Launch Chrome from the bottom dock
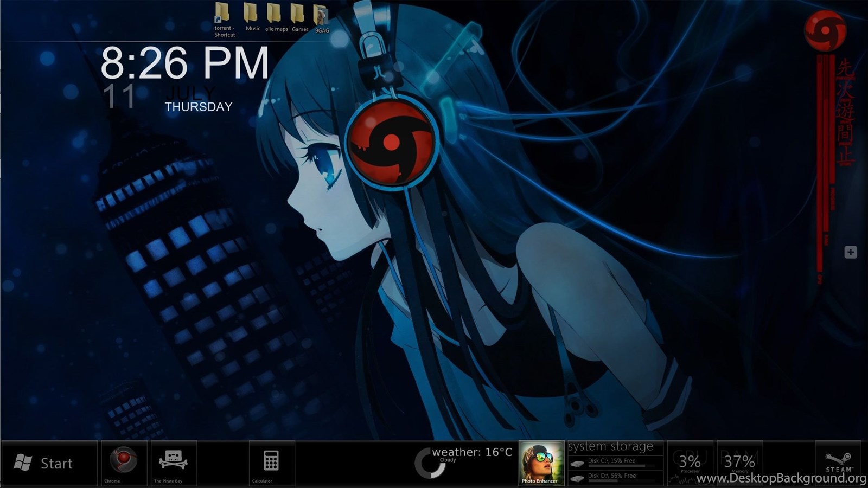The width and height of the screenshot is (868, 488). coord(124,461)
